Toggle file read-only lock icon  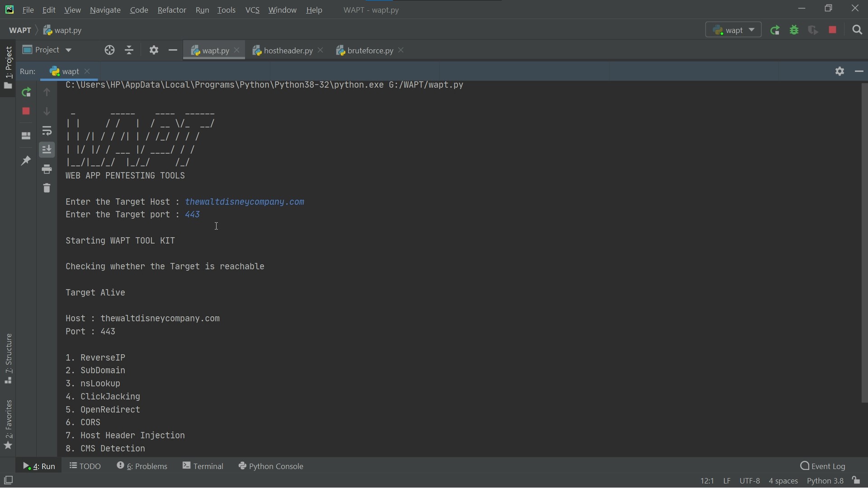point(857,481)
